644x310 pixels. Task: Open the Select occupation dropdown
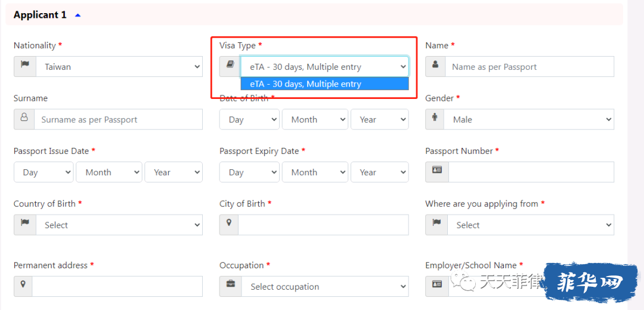click(x=325, y=286)
